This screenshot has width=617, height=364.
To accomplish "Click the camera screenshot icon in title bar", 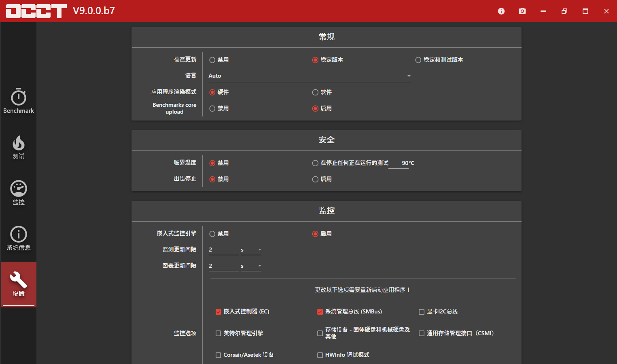I will (522, 11).
